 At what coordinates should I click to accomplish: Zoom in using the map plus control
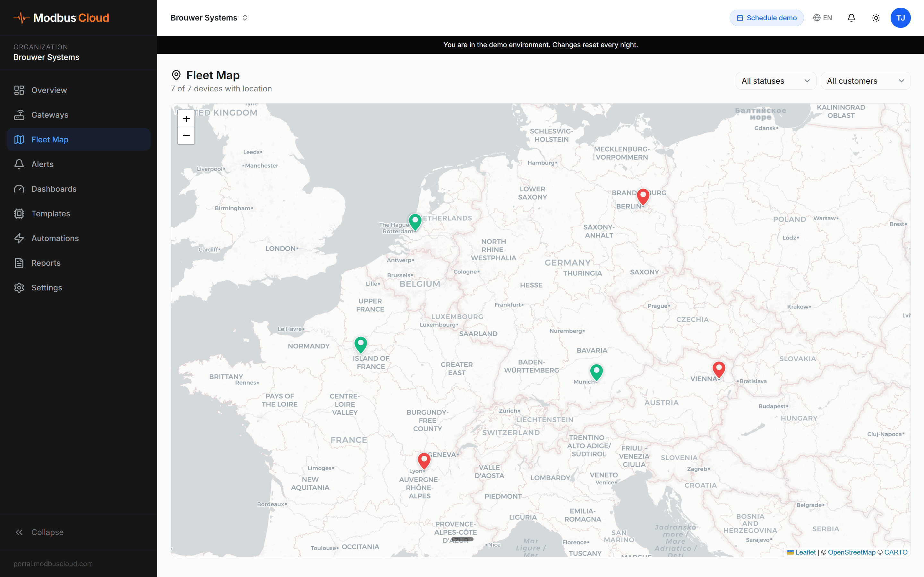tap(186, 119)
